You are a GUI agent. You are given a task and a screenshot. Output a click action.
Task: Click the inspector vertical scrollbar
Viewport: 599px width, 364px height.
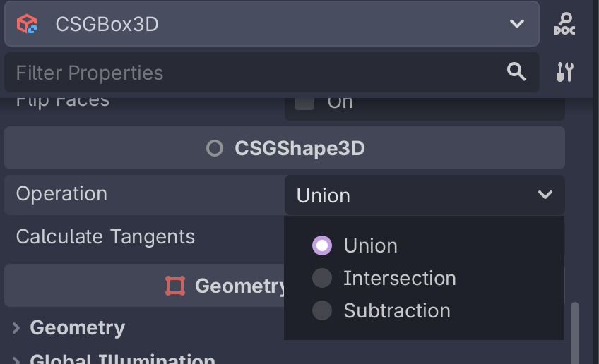(x=574, y=332)
